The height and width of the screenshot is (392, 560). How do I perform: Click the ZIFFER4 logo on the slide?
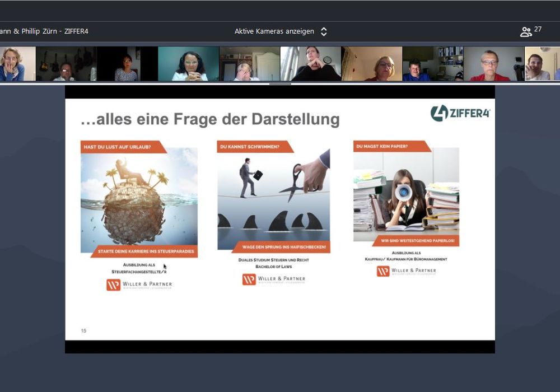(x=460, y=113)
